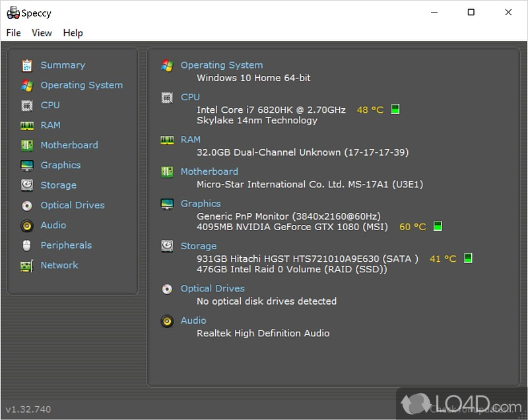Click 'Windows 10 Home 64-bit' text

point(253,78)
